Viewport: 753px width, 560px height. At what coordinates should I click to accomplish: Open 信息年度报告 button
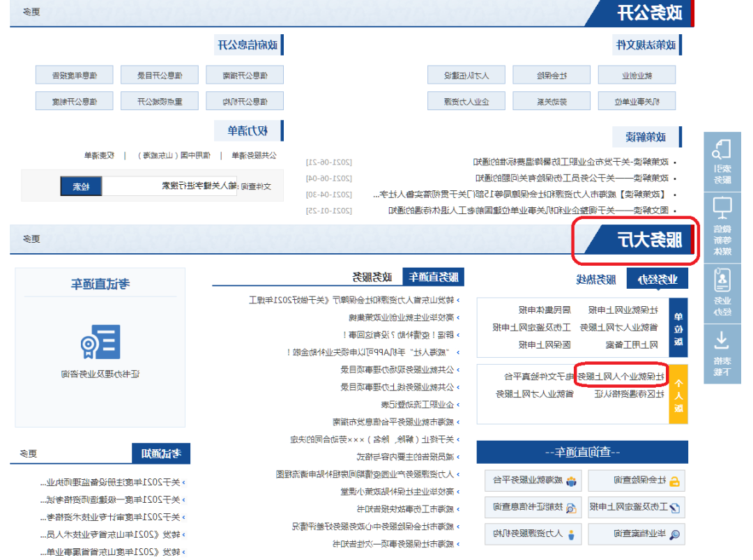click(x=75, y=75)
